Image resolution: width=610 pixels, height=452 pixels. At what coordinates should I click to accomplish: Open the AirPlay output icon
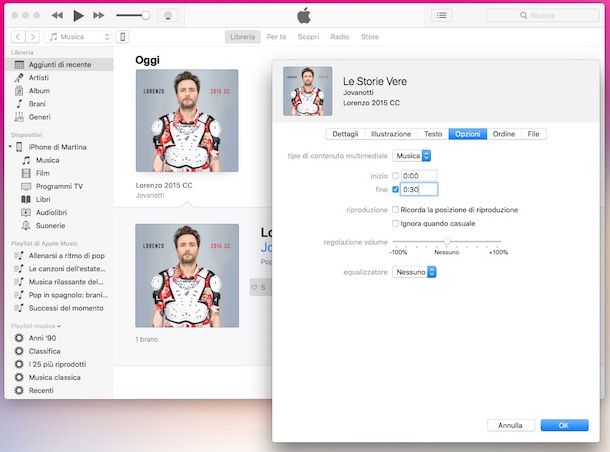click(x=168, y=16)
